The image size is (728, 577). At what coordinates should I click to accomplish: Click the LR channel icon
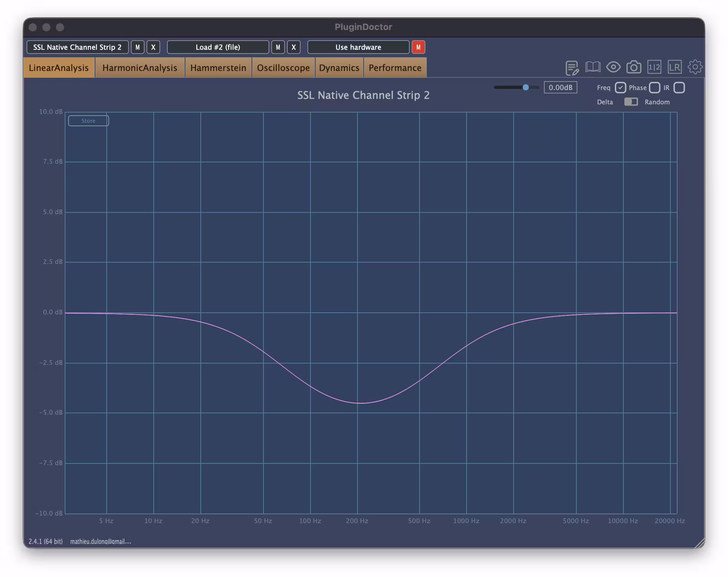point(674,67)
